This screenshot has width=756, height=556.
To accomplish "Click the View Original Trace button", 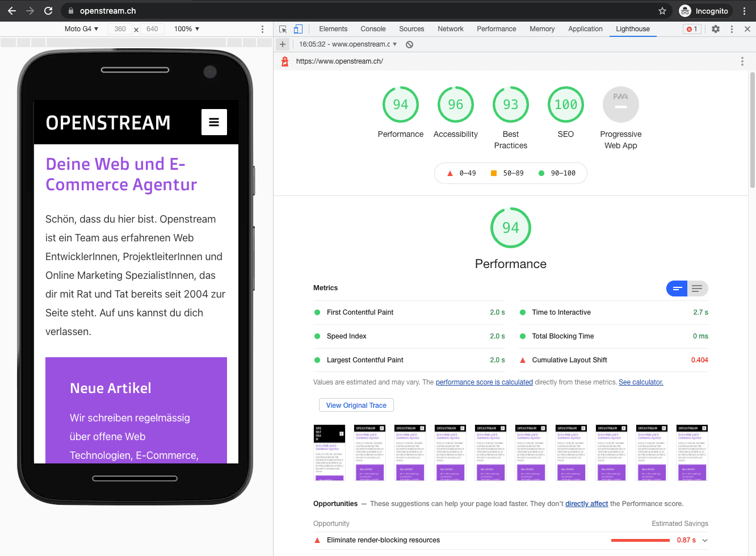I will (356, 405).
